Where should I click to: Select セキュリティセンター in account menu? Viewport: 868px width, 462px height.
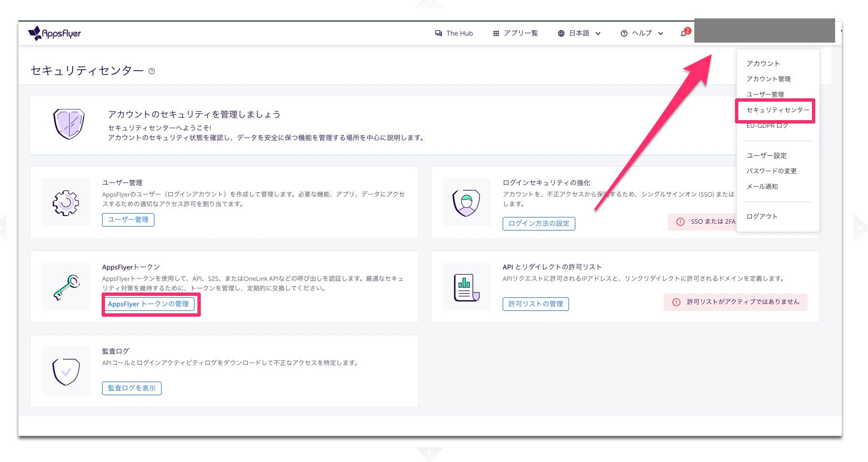[x=778, y=110]
